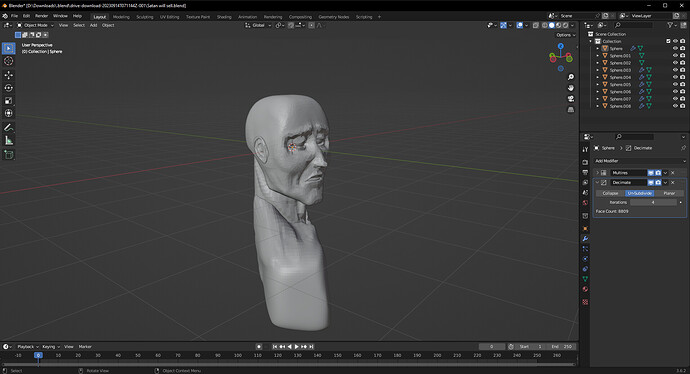Open the Particle properties tab
Screen dimensions: 690x374
[585, 249]
